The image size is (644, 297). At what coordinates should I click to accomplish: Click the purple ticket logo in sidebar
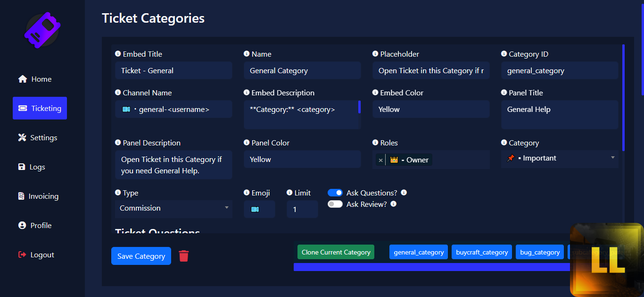point(42,30)
